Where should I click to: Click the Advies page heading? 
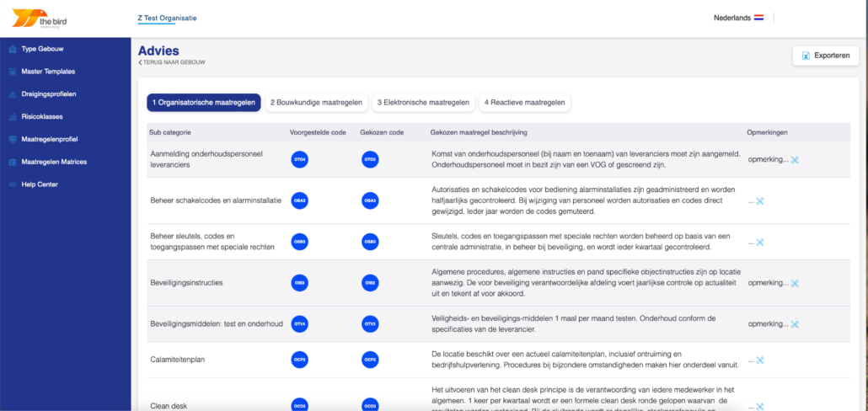159,51
